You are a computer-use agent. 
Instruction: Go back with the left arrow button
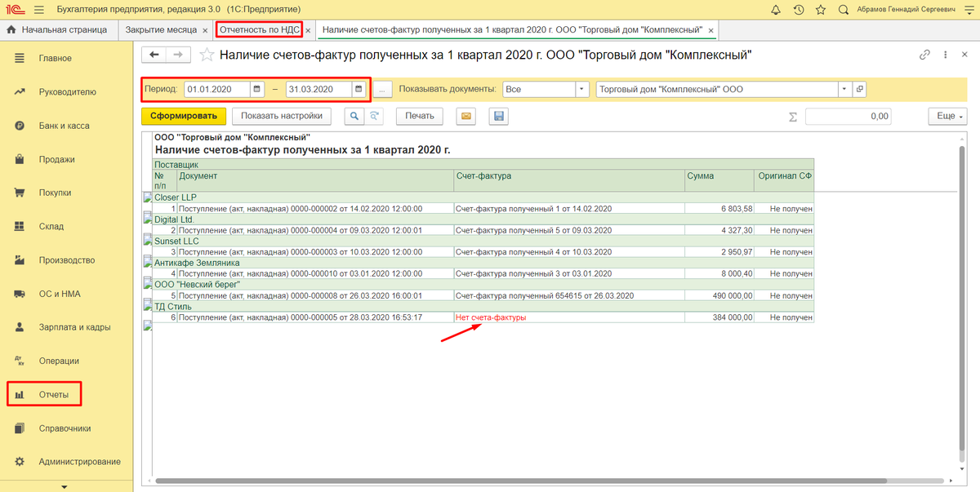155,55
